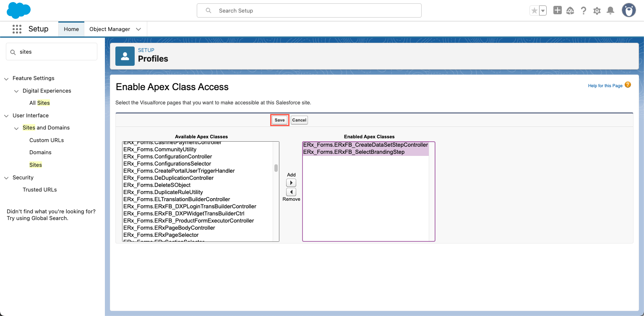644x316 pixels.
Task: Open the user profile avatar
Action: 628,10
